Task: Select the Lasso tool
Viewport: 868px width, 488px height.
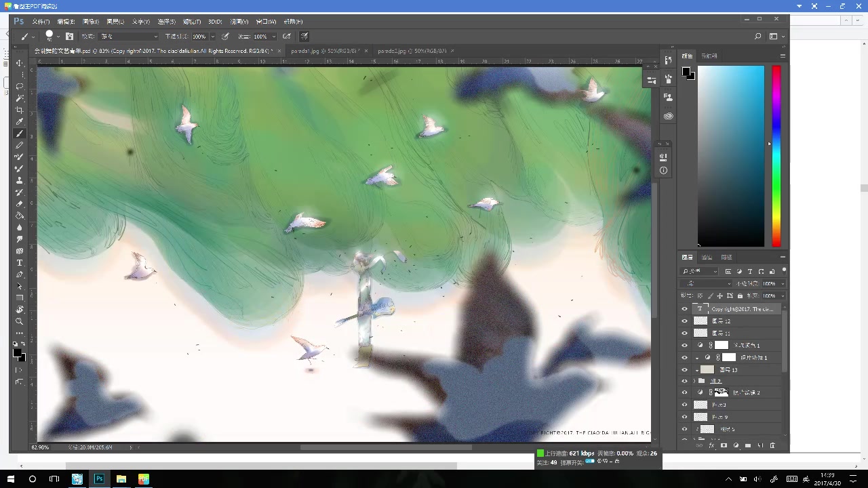Action: coord(20,86)
